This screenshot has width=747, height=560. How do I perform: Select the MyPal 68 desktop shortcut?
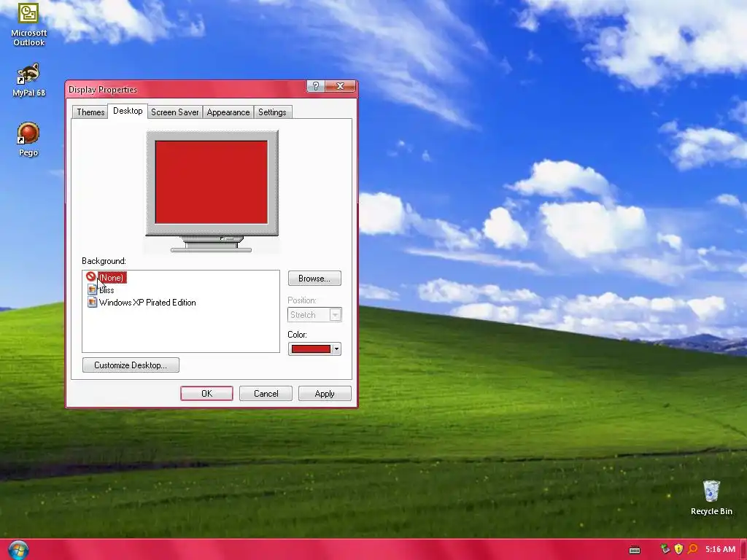[28, 80]
